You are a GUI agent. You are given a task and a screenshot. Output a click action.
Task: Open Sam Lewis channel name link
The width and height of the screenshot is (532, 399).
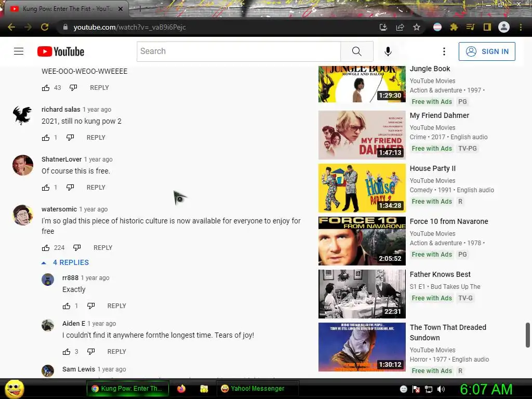[x=79, y=369]
